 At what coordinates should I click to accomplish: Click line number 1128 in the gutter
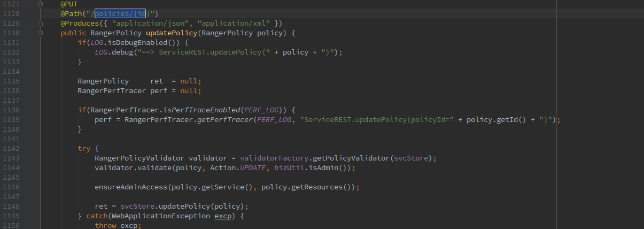click(11, 14)
